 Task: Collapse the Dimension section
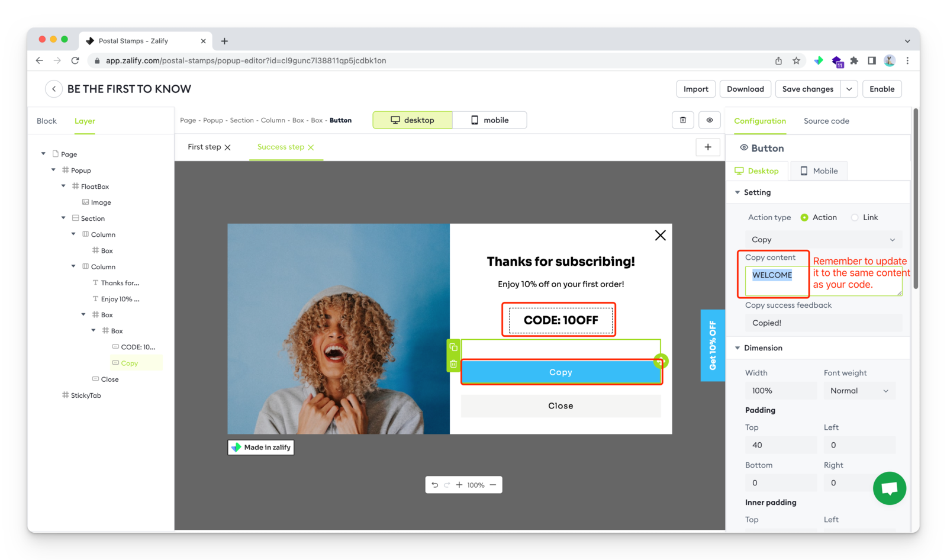pyautogui.click(x=737, y=348)
